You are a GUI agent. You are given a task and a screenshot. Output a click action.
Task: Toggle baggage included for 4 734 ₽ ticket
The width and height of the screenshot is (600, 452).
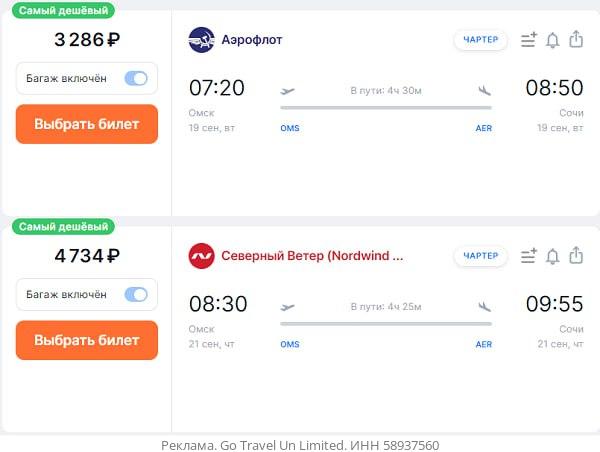coord(136,294)
